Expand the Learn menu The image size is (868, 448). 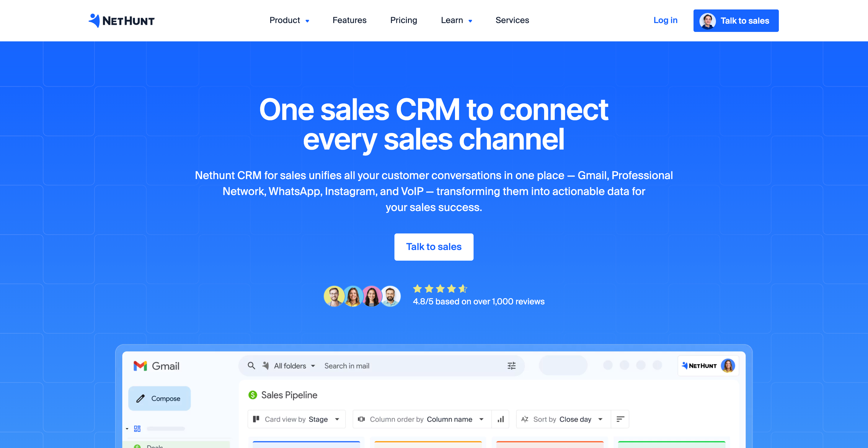[456, 20]
